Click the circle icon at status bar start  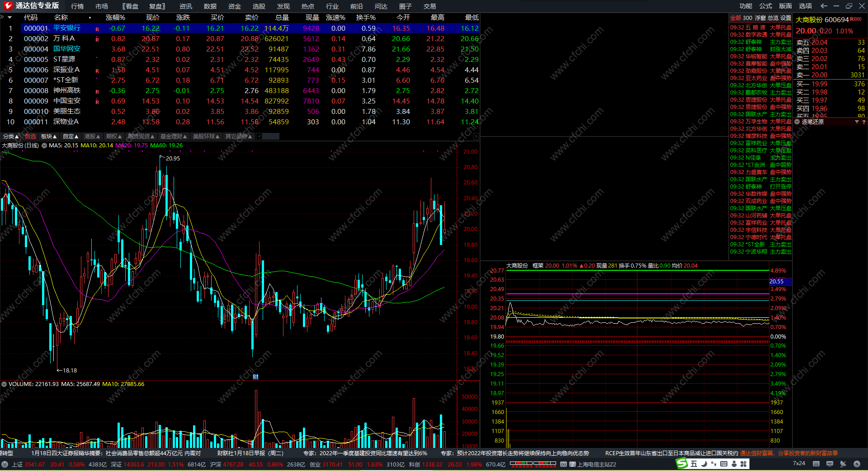[5, 464]
